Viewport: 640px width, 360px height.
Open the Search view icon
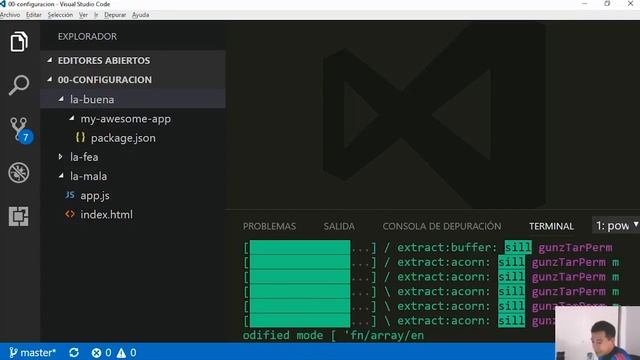[19, 85]
